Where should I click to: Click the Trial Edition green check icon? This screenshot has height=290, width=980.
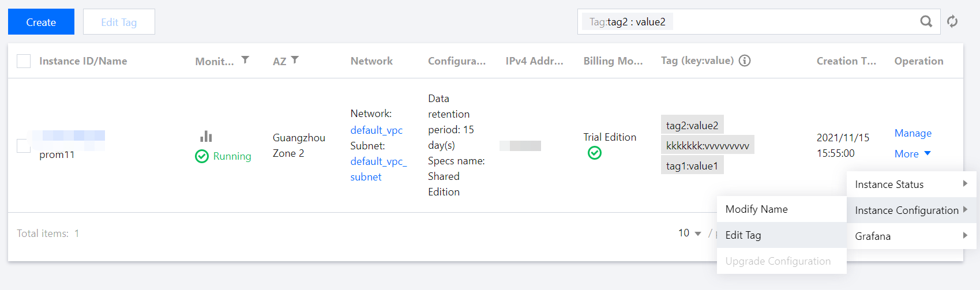(x=594, y=153)
